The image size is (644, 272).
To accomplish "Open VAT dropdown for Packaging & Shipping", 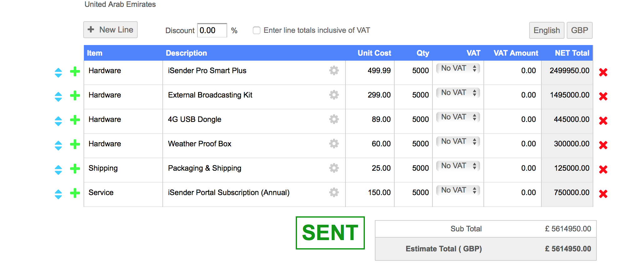I will pyautogui.click(x=458, y=166).
